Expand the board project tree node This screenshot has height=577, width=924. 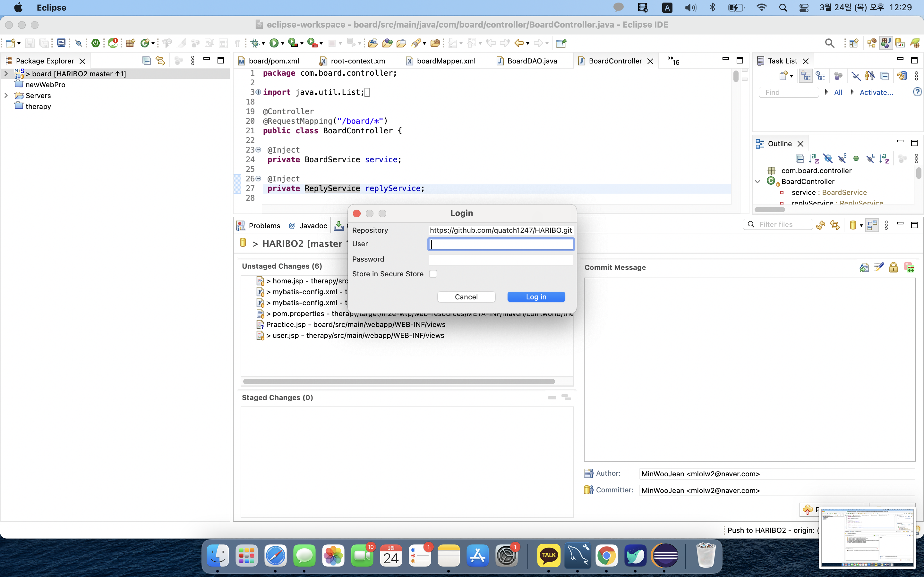tap(6, 74)
